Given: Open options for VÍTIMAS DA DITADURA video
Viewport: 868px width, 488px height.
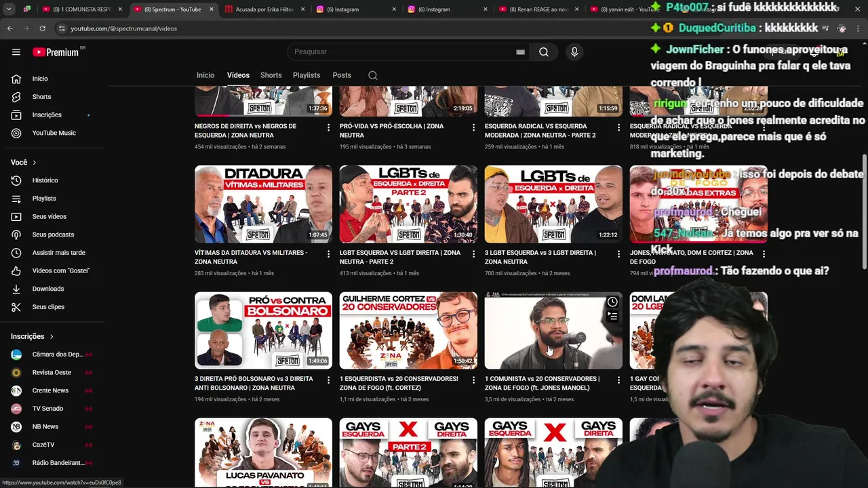Looking at the screenshot, I should [x=328, y=254].
